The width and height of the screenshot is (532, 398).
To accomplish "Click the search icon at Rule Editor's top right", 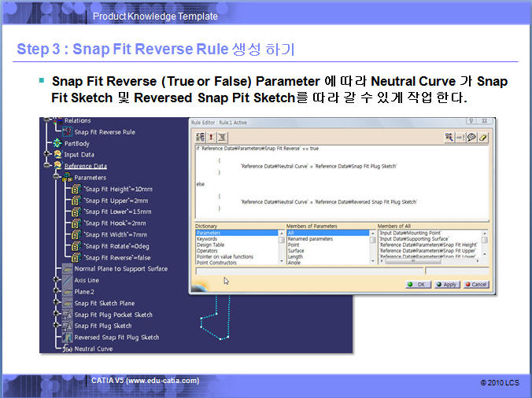I will click(449, 137).
